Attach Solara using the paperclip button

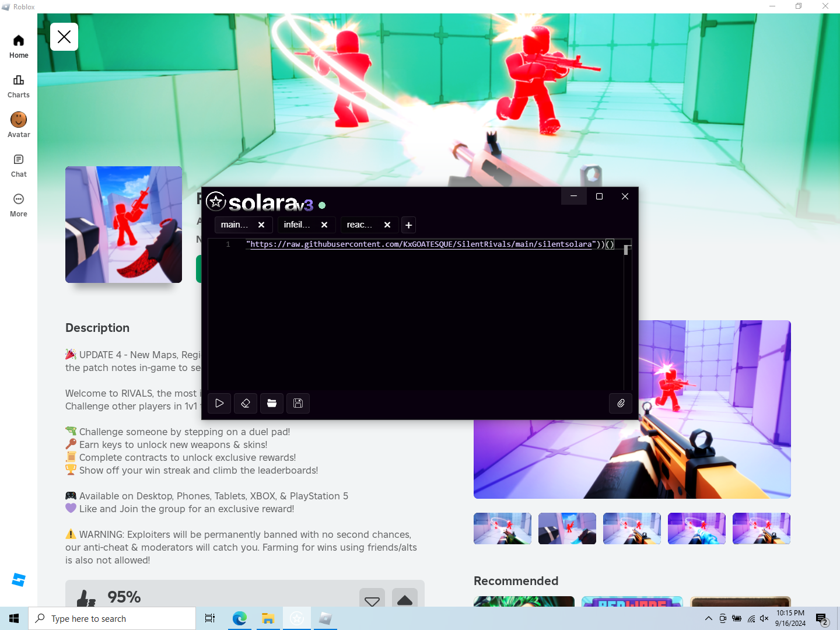pos(621,403)
